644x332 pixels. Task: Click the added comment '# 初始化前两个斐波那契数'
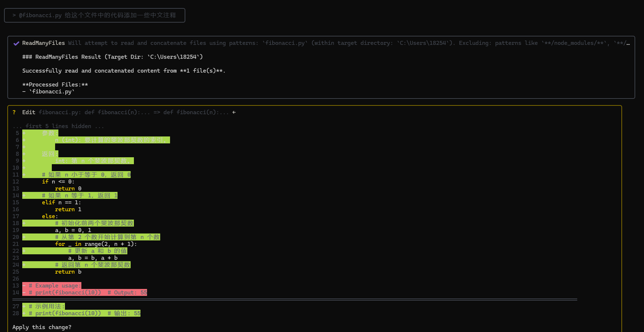pos(95,223)
